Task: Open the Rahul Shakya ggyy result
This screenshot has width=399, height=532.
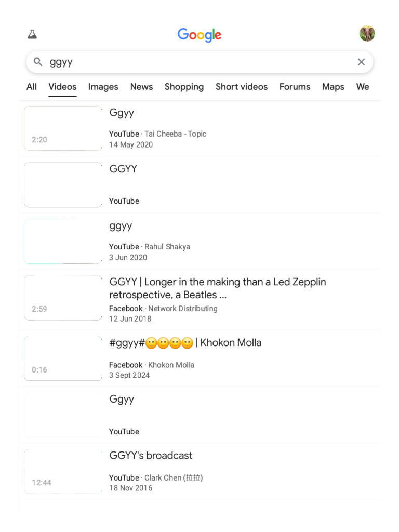Action: point(121,226)
